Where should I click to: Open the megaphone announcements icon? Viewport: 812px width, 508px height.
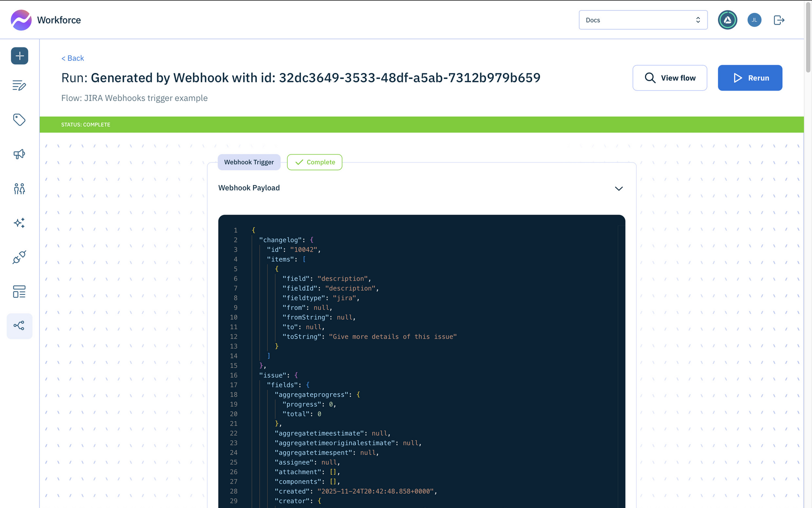19,154
